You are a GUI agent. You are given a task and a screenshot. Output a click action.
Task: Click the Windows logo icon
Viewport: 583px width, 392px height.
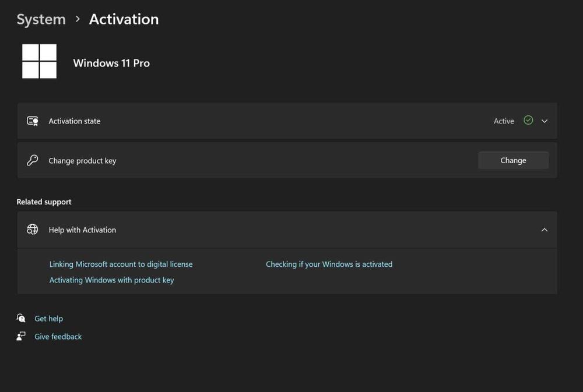pos(39,61)
